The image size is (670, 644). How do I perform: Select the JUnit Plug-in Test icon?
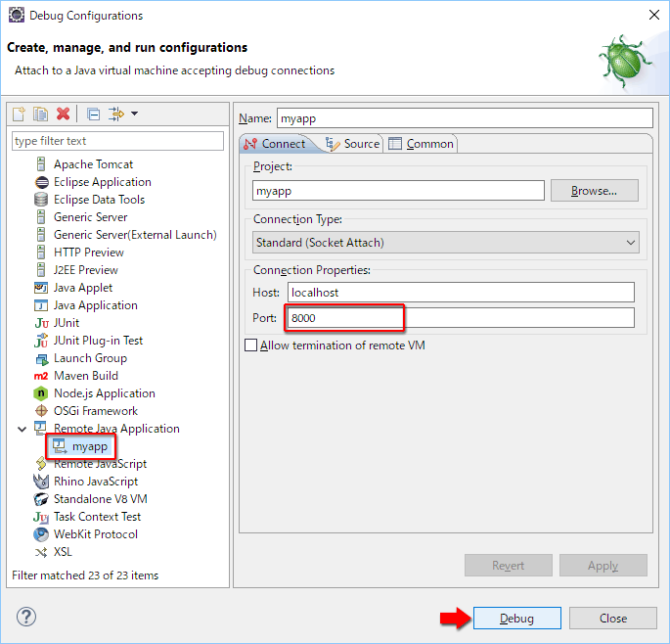[41, 341]
